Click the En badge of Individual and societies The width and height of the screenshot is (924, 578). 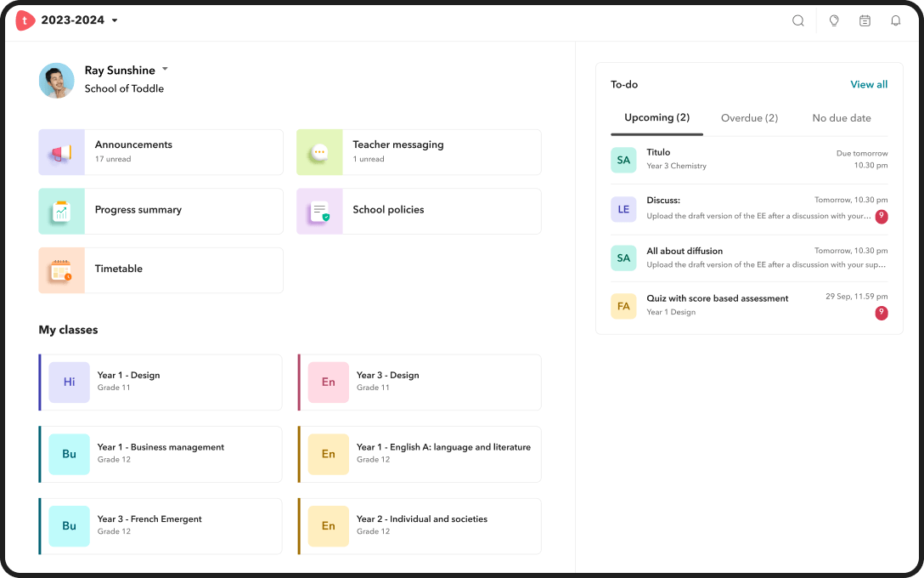pos(328,526)
